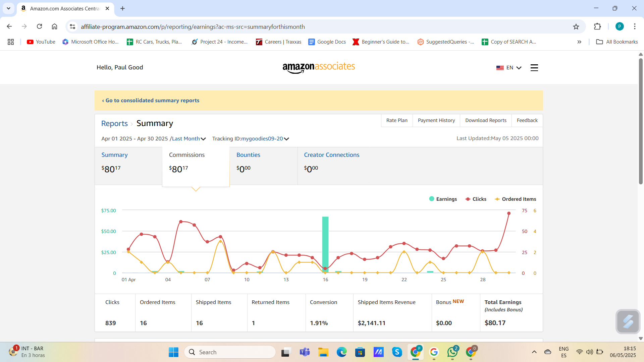Viewport: 644px width, 362px height.
Task: Expand the Tracking ID mygoodies09-20 dropdown
Action: [265, 139]
